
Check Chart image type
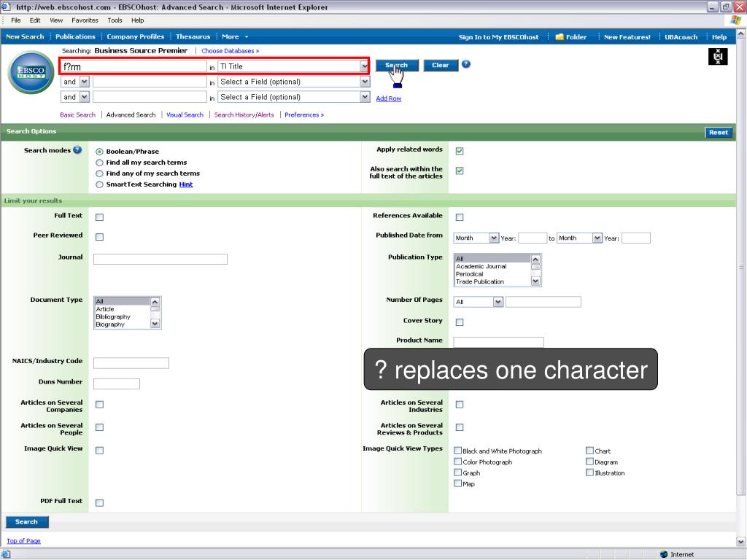pos(589,450)
